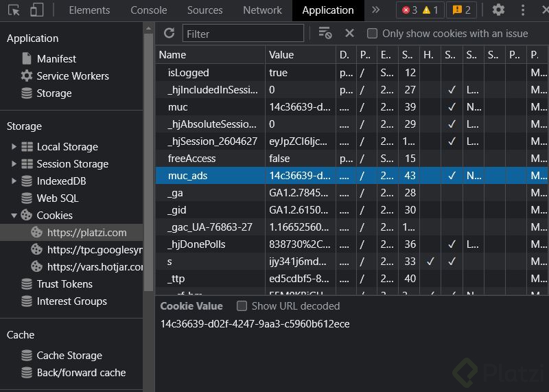Click the clear all cookies icon
The image size is (549, 392).
325,33
